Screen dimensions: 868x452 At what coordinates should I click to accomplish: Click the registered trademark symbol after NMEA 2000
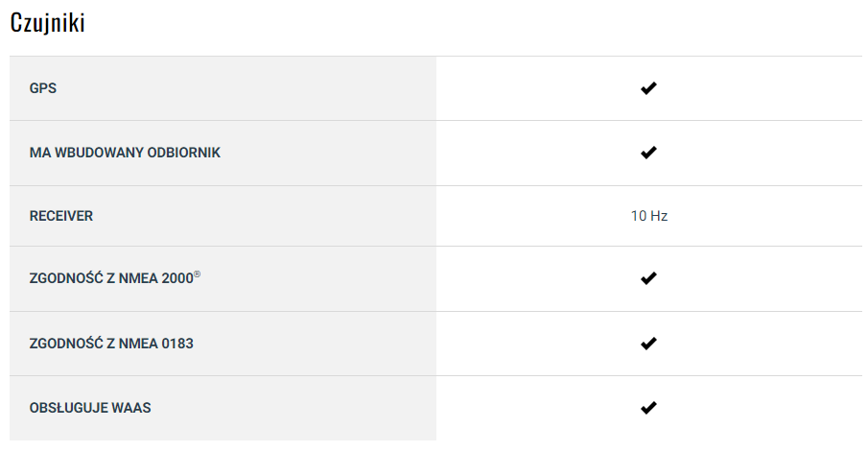197,274
